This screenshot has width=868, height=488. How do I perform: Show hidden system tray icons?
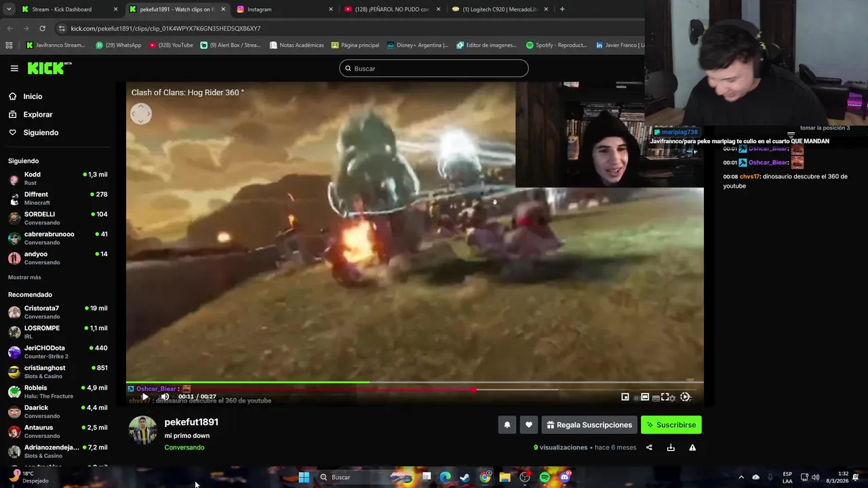click(x=741, y=477)
